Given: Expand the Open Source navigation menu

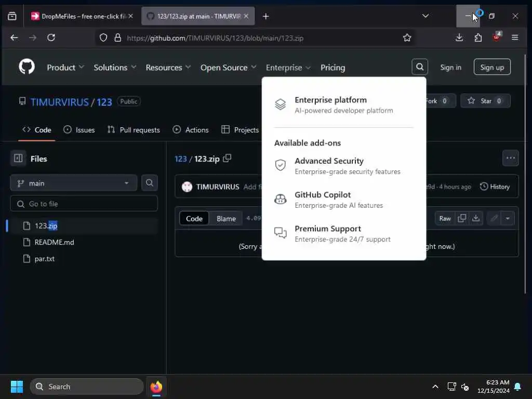Looking at the screenshot, I should (228, 68).
